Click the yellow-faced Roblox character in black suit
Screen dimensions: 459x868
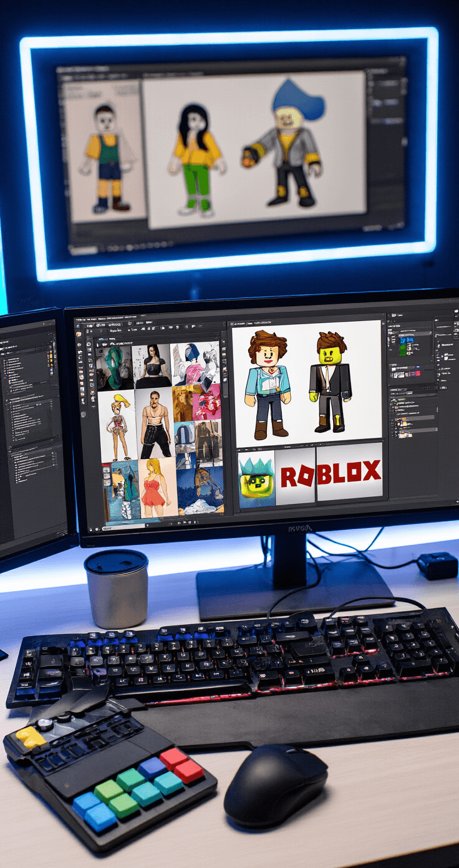click(x=331, y=382)
